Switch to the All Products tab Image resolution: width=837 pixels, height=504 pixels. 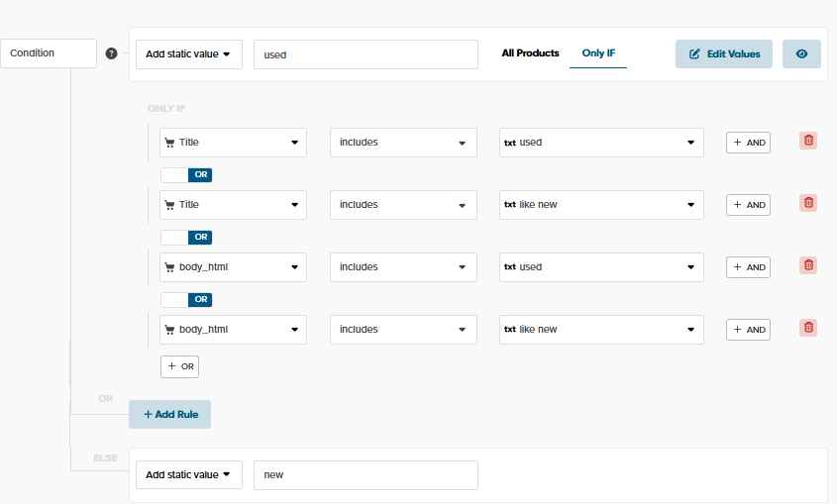[x=530, y=53]
